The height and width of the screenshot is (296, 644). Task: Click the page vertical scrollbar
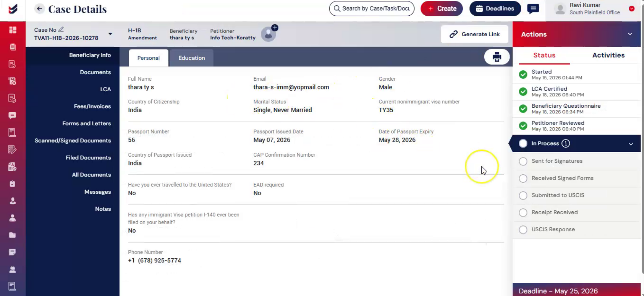pos(642,137)
